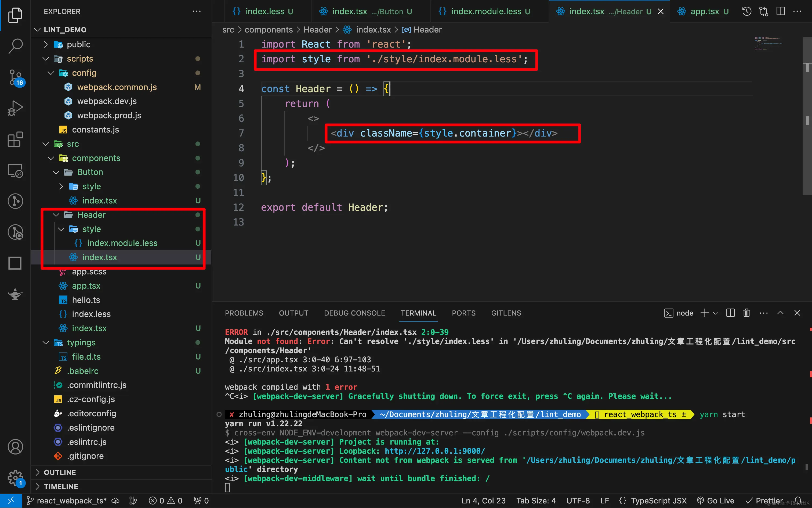Open terminal panel more actions ellipsis
Image resolution: width=812 pixels, height=508 pixels.
pos(764,313)
